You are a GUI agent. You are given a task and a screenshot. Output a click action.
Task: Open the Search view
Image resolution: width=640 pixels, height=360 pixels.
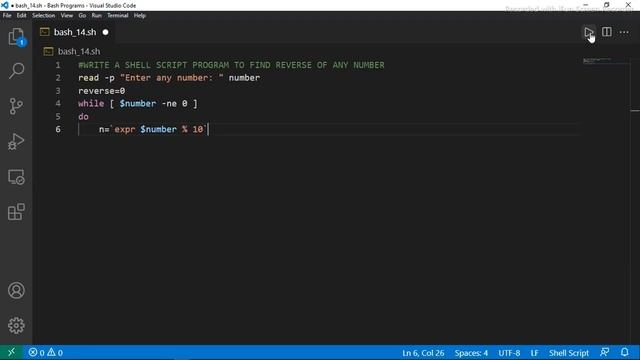pyautogui.click(x=16, y=71)
